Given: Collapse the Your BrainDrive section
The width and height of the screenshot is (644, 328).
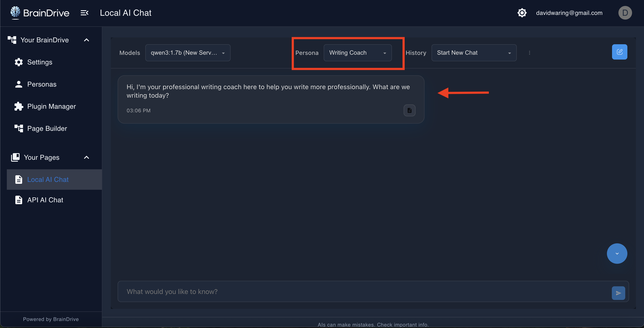Looking at the screenshot, I should 87,40.
